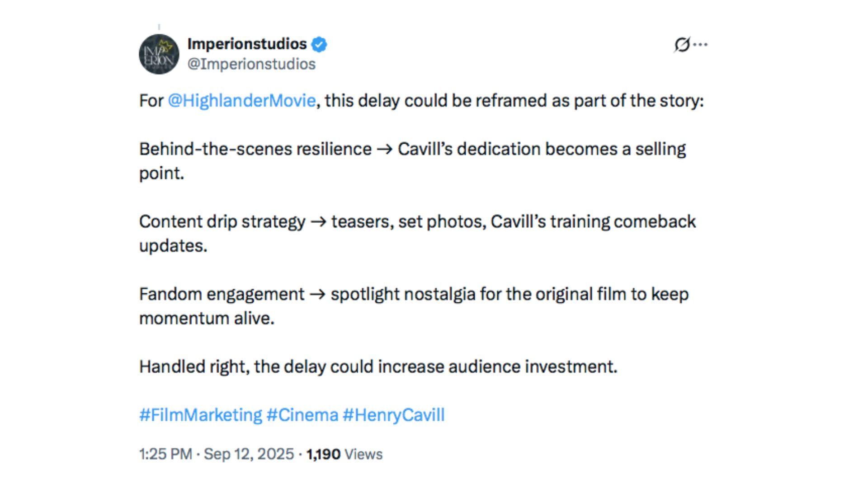Screen dimensions: 868x488
Task: Open the #HenryCavill hashtag
Action: [x=393, y=415]
